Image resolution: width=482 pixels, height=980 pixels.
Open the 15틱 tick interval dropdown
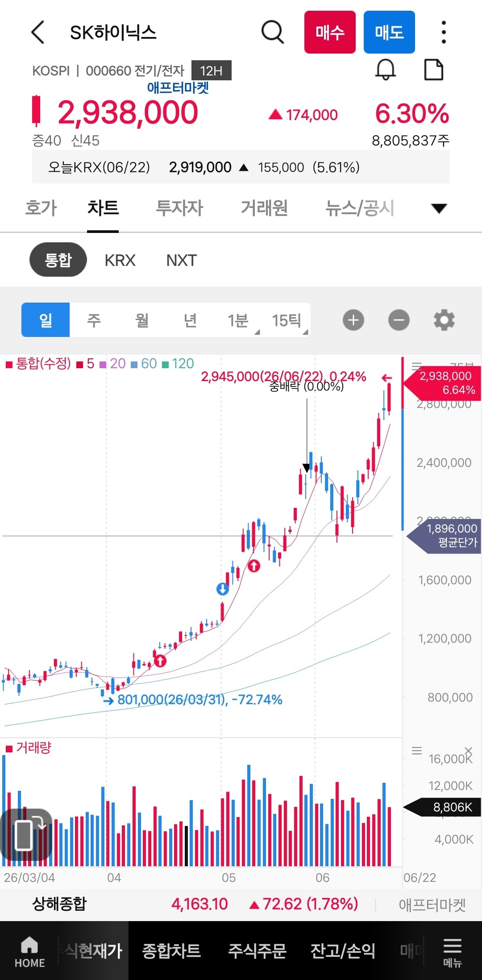click(287, 320)
